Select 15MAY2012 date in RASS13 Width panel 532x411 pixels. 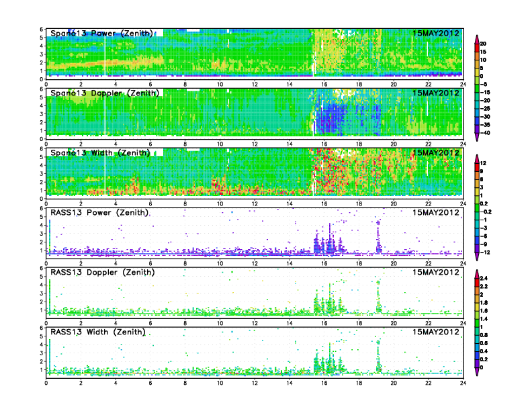click(436, 332)
